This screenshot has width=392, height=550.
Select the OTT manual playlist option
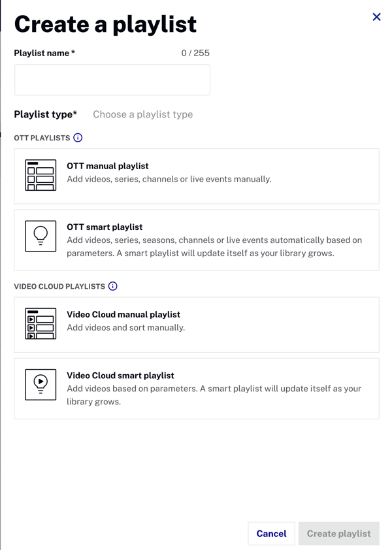[x=197, y=176]
